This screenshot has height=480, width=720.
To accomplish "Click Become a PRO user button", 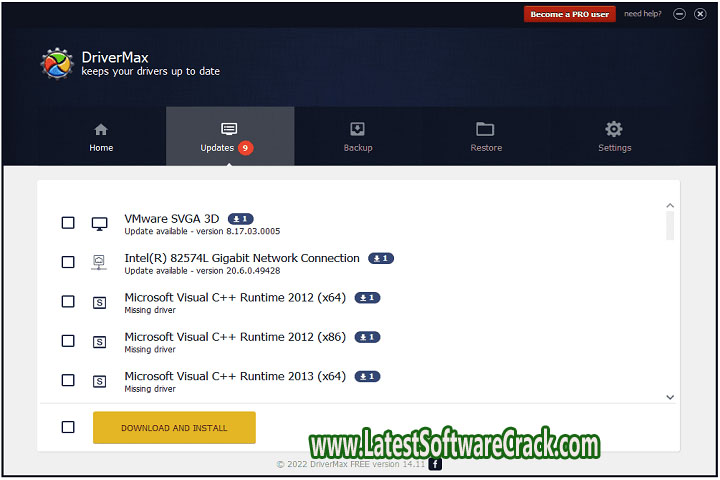I will [569, 14].
